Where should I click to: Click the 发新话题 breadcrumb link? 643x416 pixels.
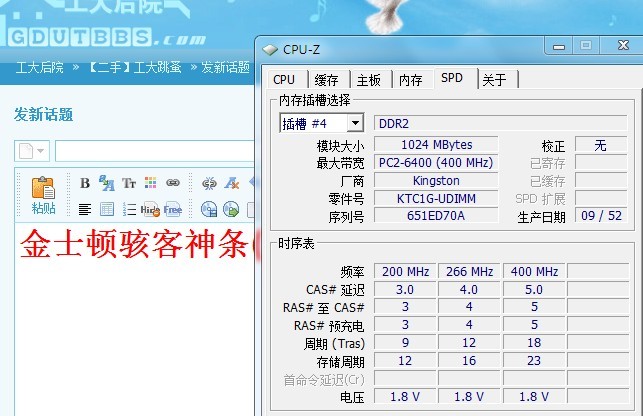pos(226,67)
